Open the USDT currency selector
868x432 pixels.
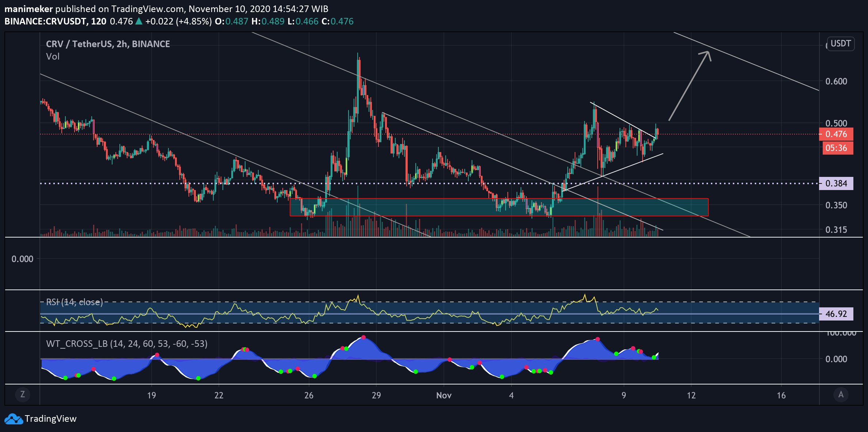[841, 44]
